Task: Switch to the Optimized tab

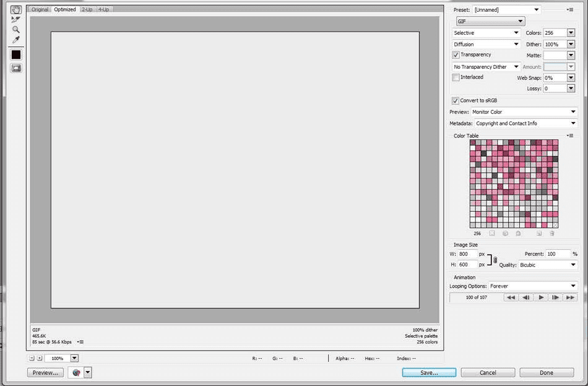Action: pyautogui.click(x=65, y=9)
